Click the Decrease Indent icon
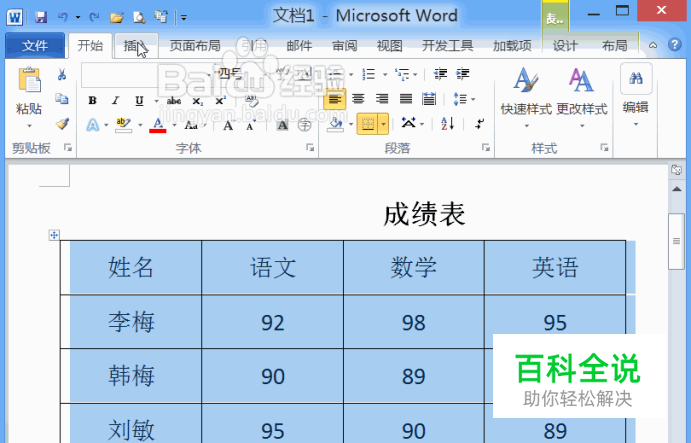 click(x=440, y=74)
